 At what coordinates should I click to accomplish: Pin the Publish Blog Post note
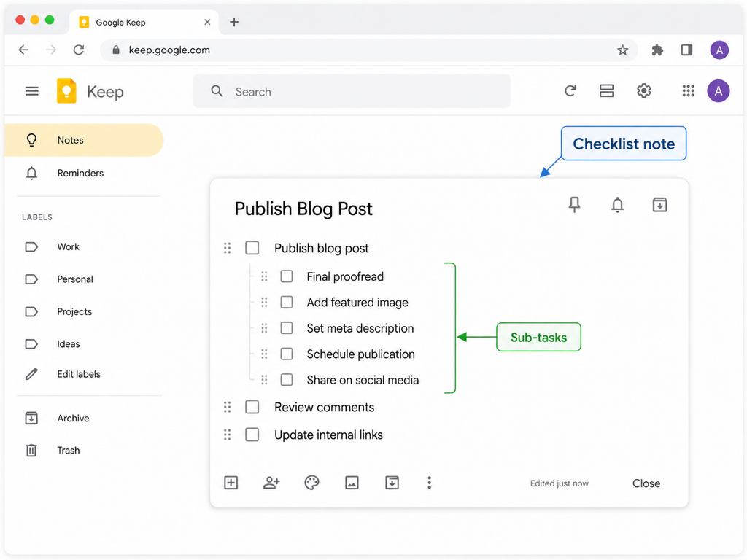(575, 205)
